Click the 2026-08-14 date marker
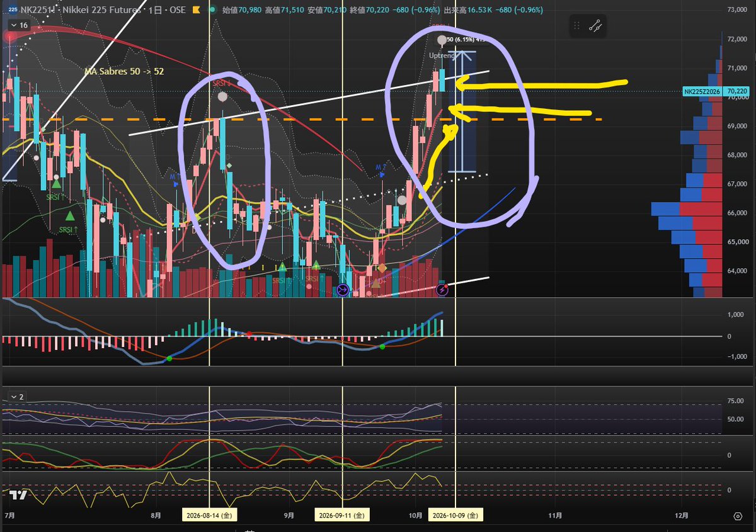Image resolution: width=756 pixels, height=532 pixels. (x=209, y=515)
